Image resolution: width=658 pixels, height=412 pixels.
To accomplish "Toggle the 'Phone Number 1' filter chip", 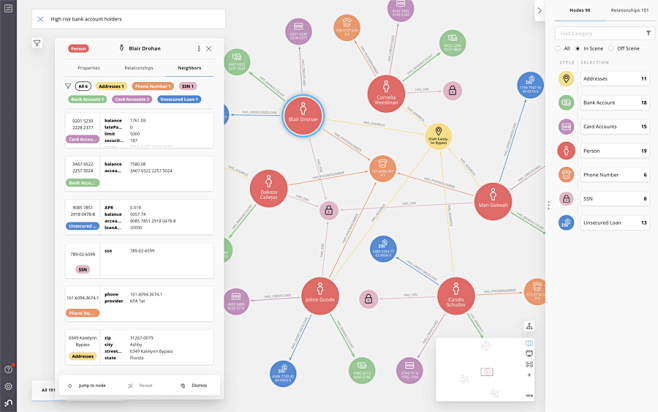I will coord(153,86).
